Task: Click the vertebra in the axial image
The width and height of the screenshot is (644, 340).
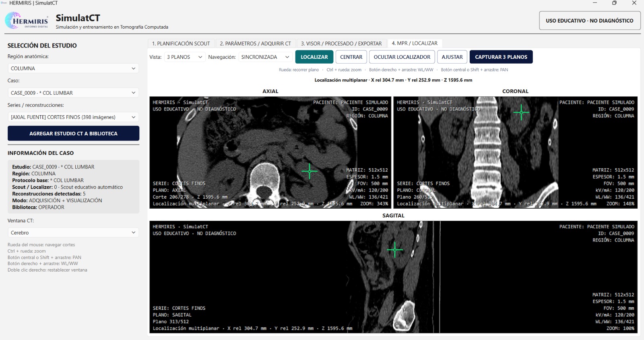Action: [x=265, y=177]
